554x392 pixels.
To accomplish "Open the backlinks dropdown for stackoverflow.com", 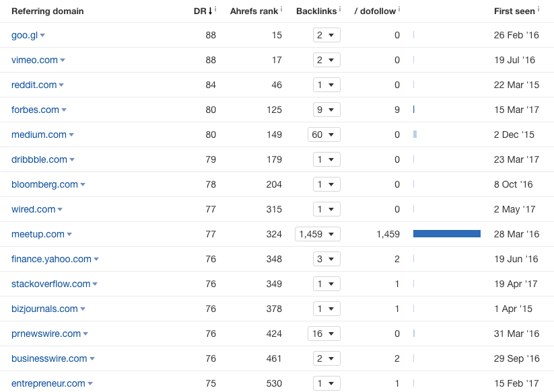I will coord(326,284).
